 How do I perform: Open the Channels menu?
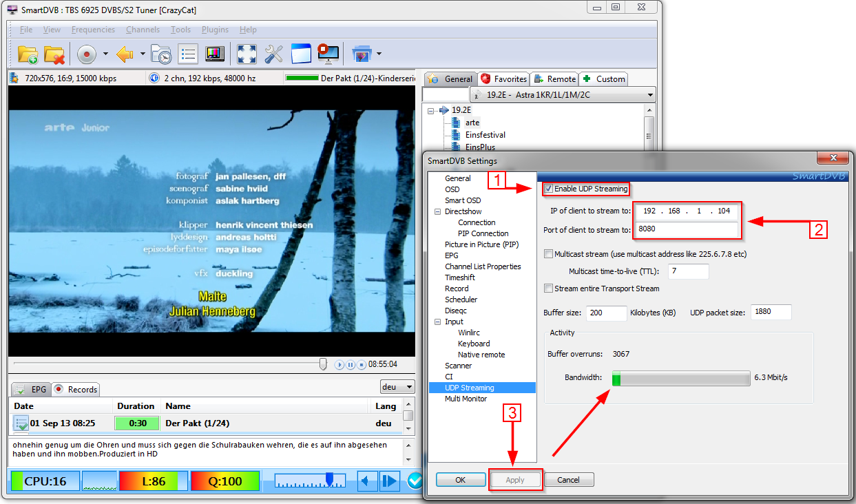click(x=143, y=30)
